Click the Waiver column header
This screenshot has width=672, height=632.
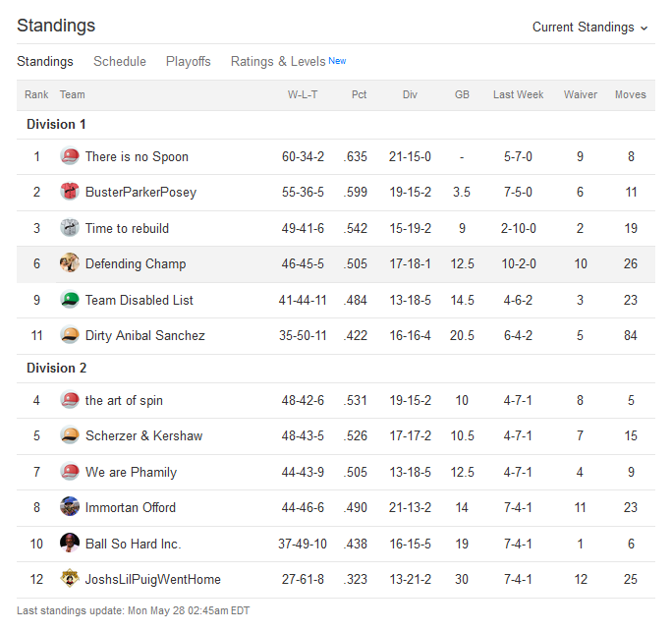pyautogui.click(x=580, y=94)
